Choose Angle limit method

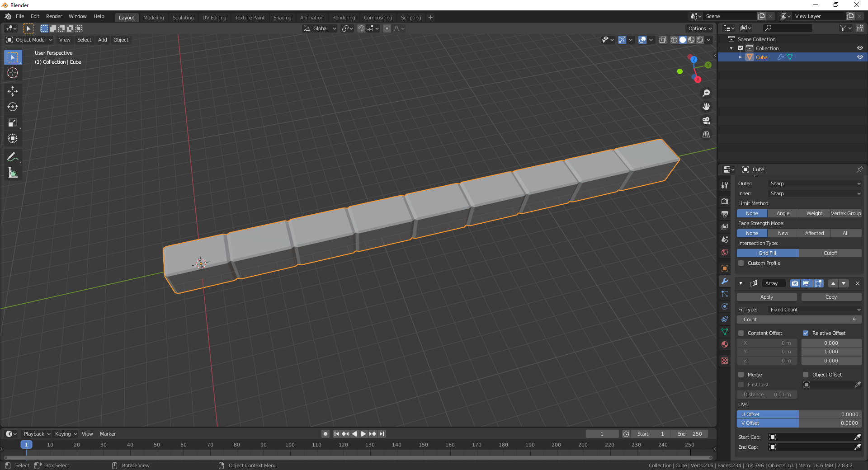(783, 213)
